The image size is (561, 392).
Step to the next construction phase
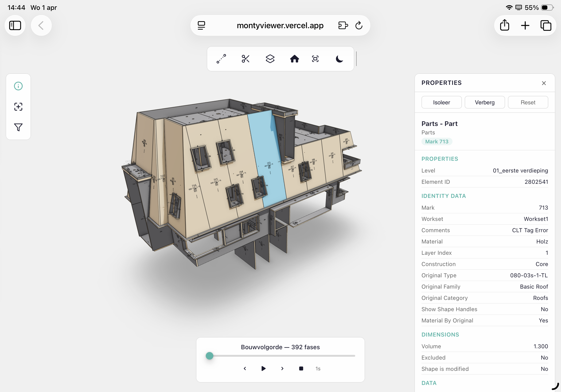pos(282,368)
